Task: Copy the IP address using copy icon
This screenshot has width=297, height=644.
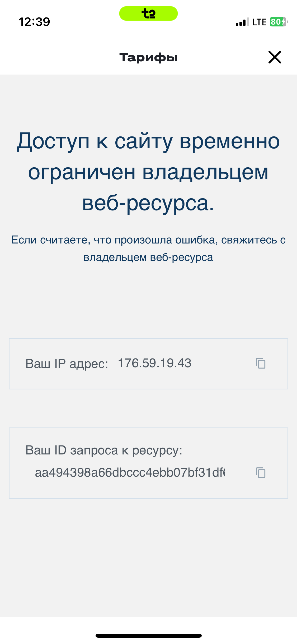Action: (x=261, y=363)
